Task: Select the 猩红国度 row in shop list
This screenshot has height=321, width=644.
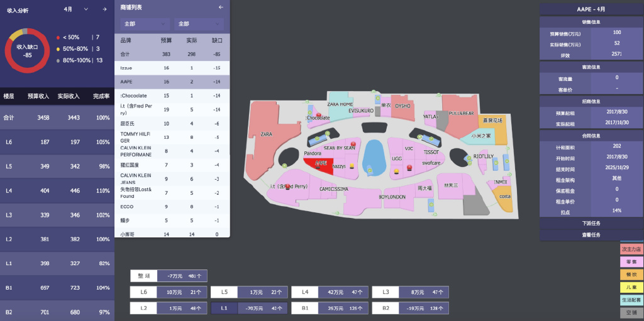Action: coord(172,165)
